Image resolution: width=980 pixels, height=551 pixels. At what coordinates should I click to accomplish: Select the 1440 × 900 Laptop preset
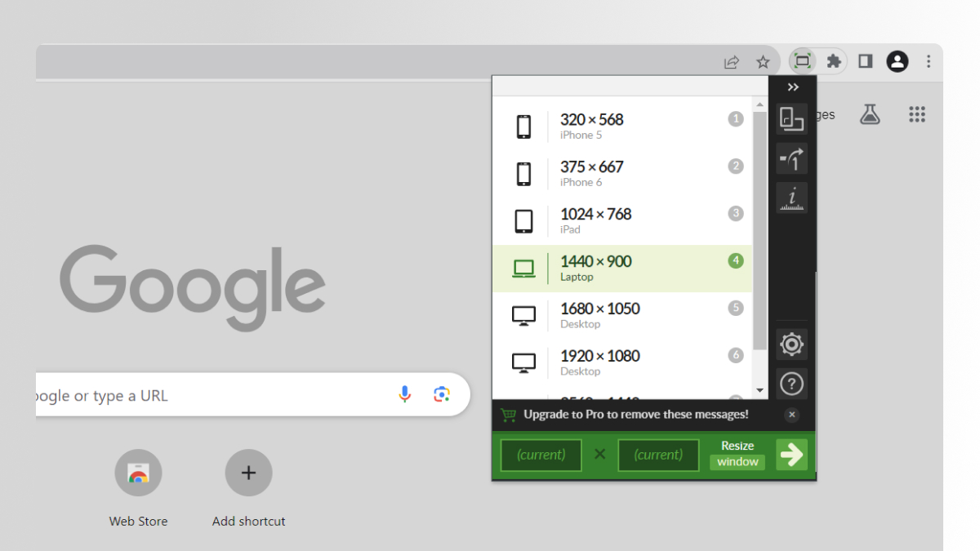(x=622, y=269)
